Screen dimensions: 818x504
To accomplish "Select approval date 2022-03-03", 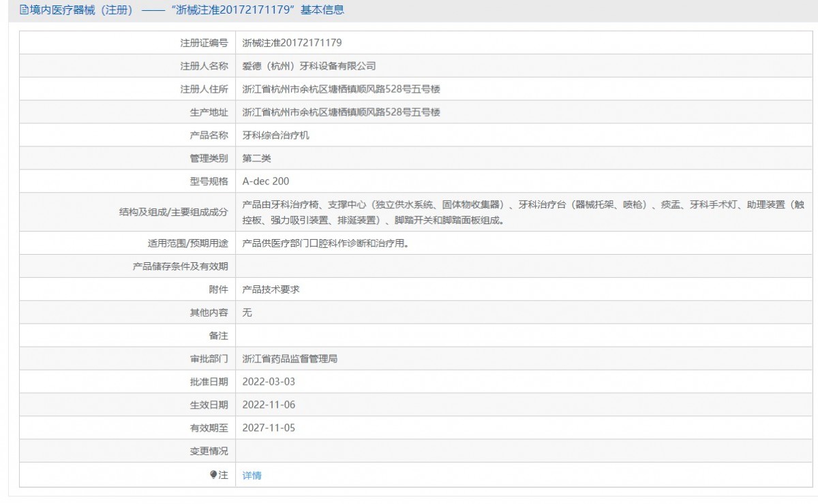I will (269, 382).
